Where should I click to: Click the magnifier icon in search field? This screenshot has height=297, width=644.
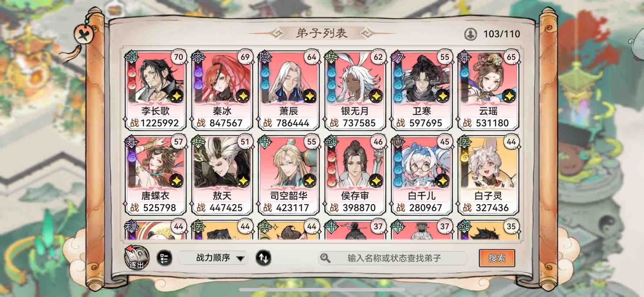[325, 258]
